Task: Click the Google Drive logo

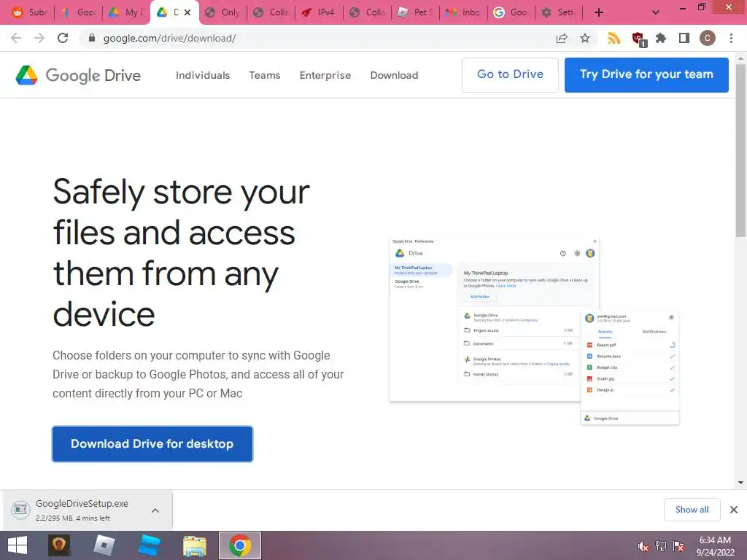Action: (78, 75)
